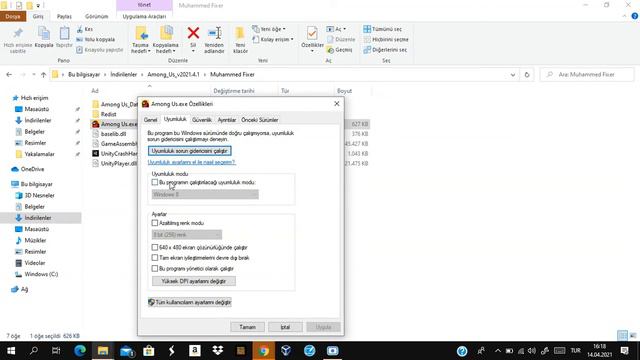
Task: Switch to Önceki Sürümler tab
Action: pos(260,120)
